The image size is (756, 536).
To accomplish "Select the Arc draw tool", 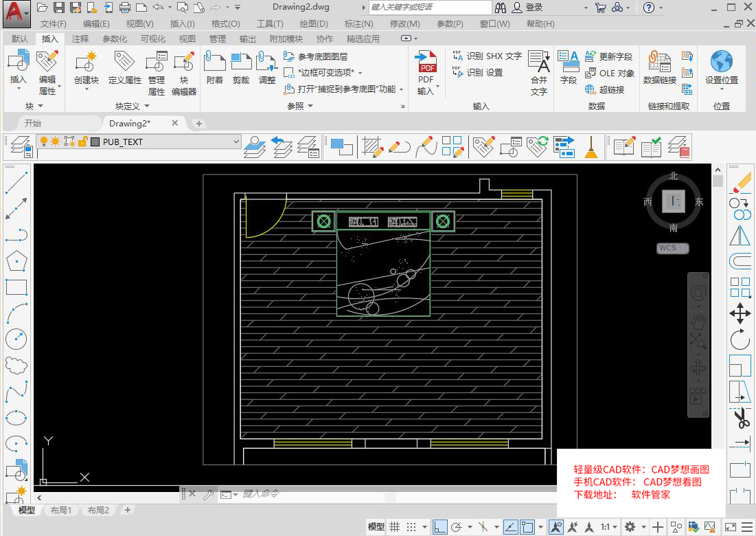I will [16, 313].
